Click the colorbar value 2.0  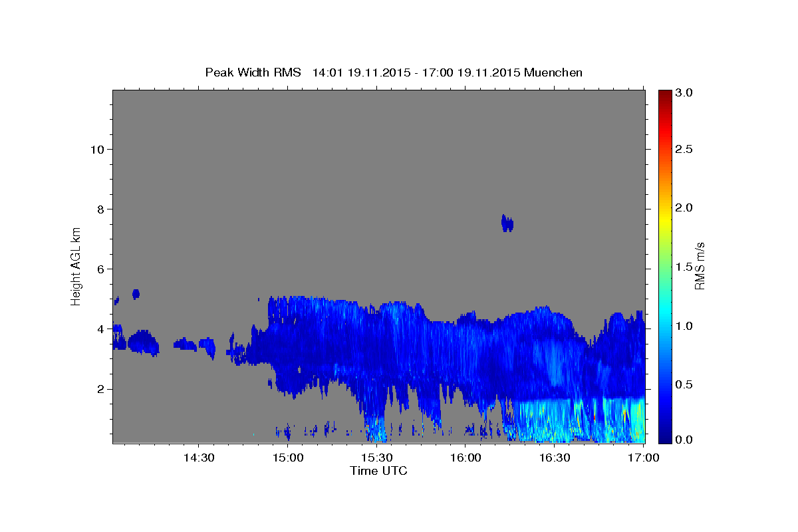685,207
